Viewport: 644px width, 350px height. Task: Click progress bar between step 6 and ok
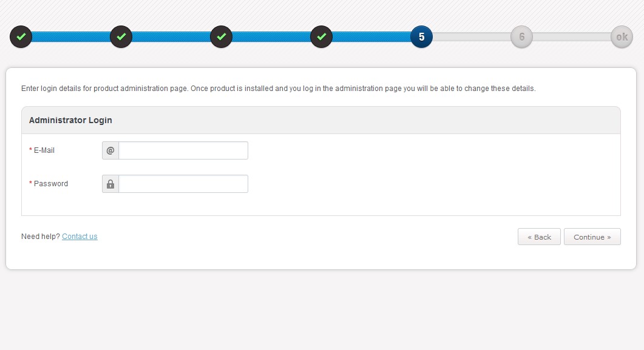coord(572,37)
